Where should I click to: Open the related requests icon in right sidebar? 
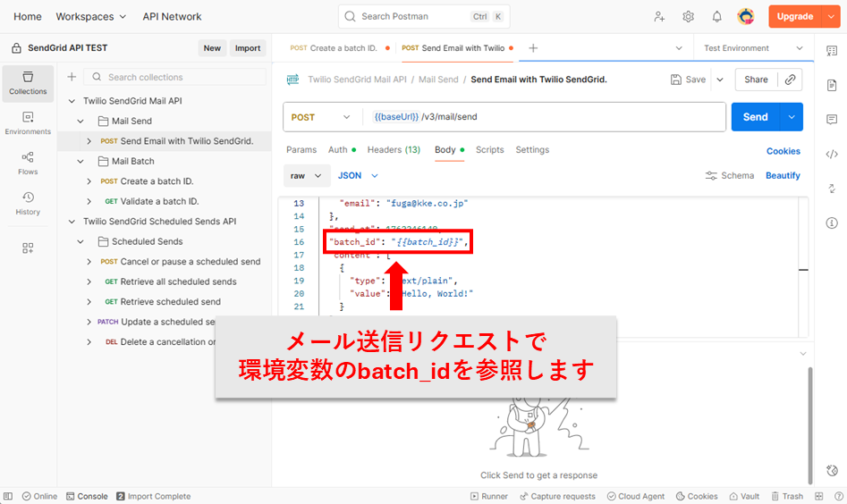(832, 189)
